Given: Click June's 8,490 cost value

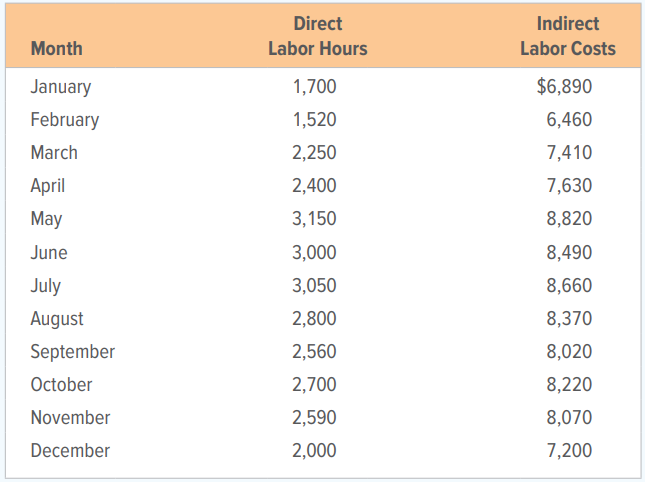Looking at the screenshot, I should pyautogui.click(x=569, y=253).
